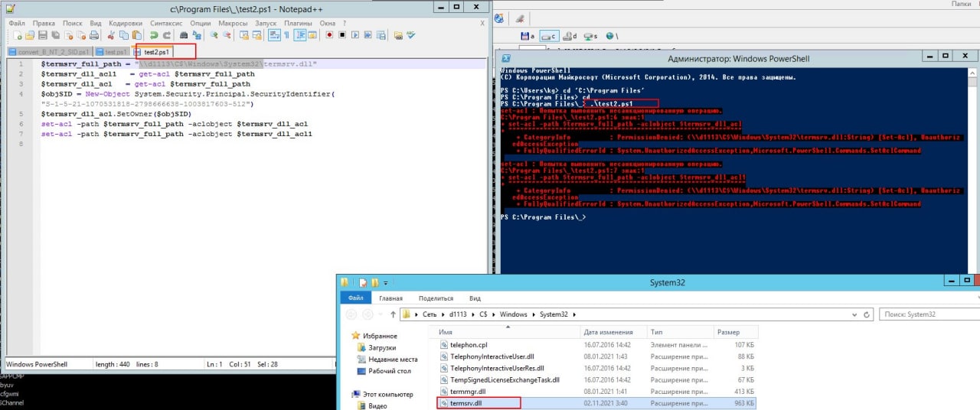Select drive c in file manager drive bar
Image resolution: width=980 pixels, height=410 pixels.
(x=549, y=36)
